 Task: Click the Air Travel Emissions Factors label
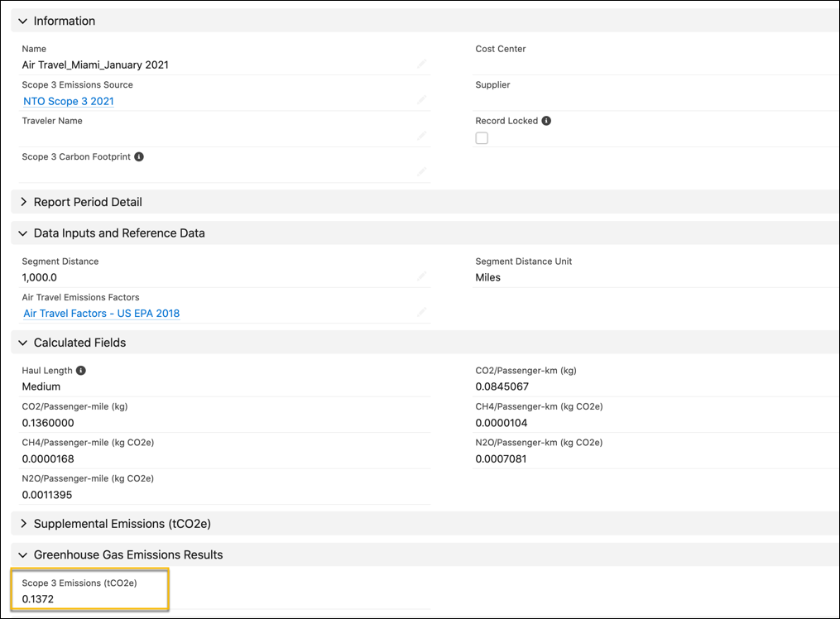click(80, 297)
